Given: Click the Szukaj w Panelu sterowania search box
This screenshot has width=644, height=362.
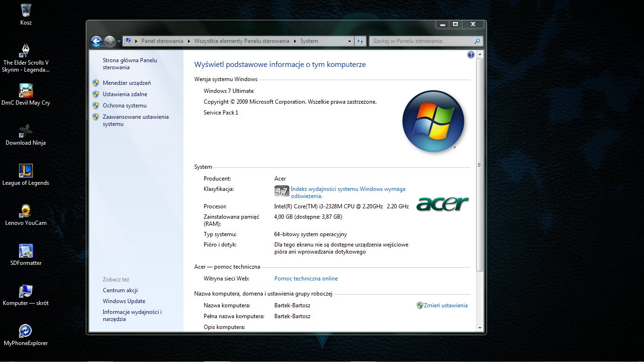Looking at the screenshot, I should [x=422, y=41].
